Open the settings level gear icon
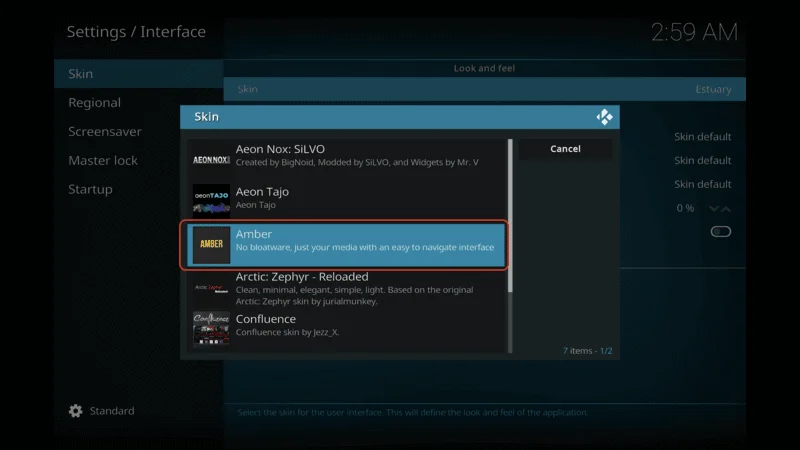Viewport: 800px width, 450px height. pyautogui.click(x=76, y=411)
